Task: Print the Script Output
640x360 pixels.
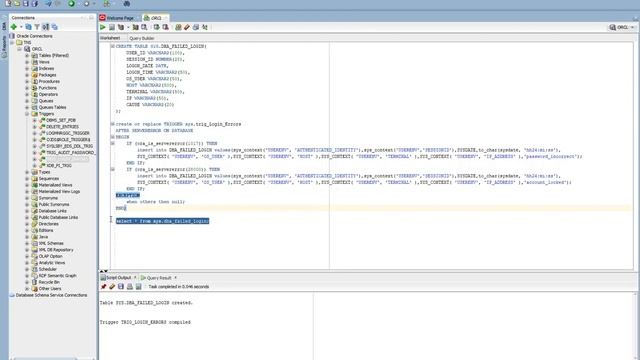Action: pos(130,287)
